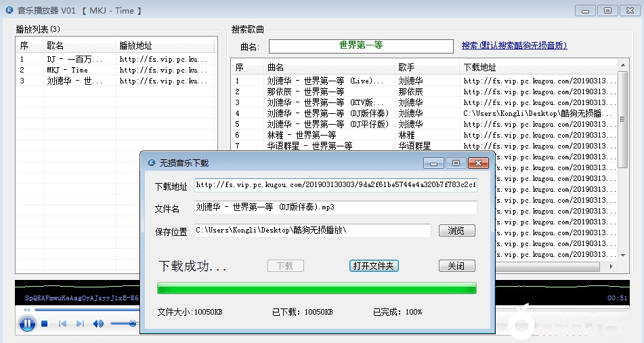Click the greyed-out 下载 button
This screenshot has height=343, width=644.
(x=286, y=266)
